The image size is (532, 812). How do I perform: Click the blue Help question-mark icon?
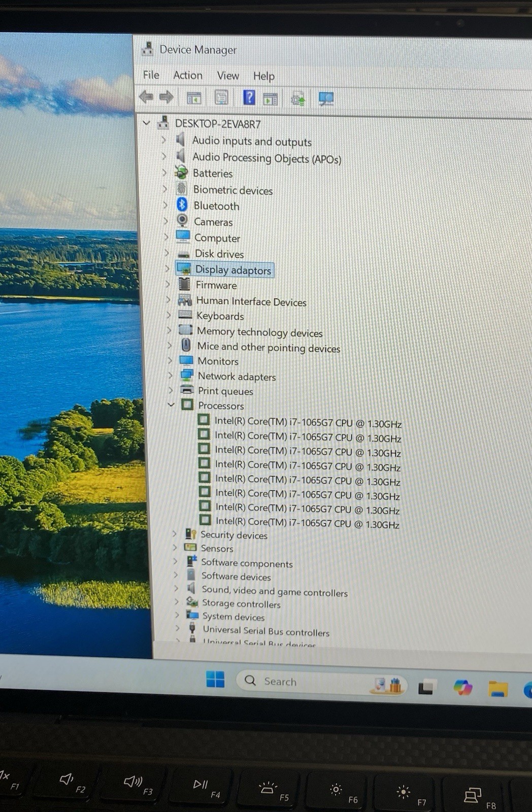tap(249, 97)
